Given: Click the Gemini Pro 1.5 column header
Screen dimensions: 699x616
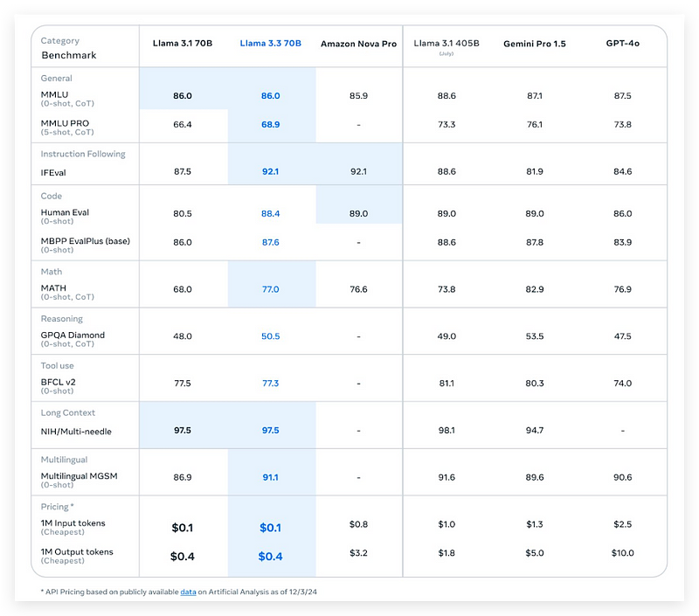Looking at the screenshot, I should coord(535,42).
